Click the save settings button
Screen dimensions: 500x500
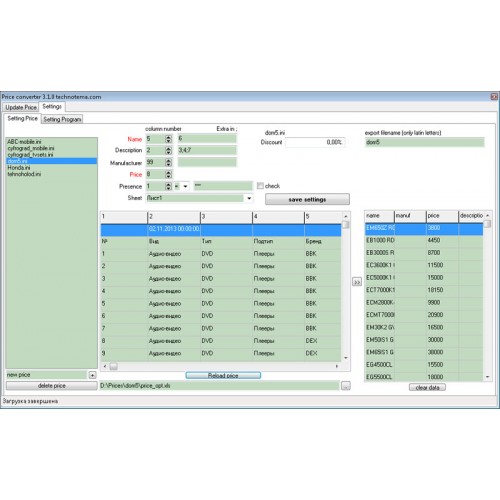point(307,200)
